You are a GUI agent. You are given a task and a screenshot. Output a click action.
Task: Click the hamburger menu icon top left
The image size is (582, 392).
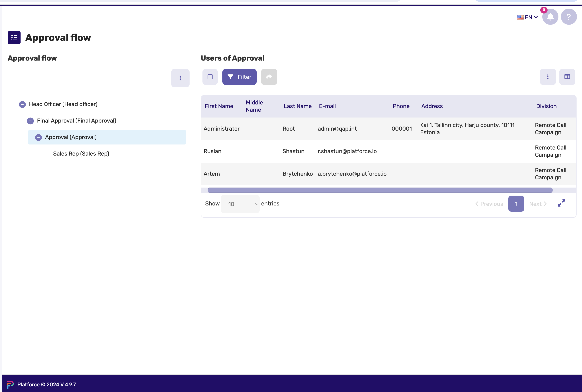14,38
